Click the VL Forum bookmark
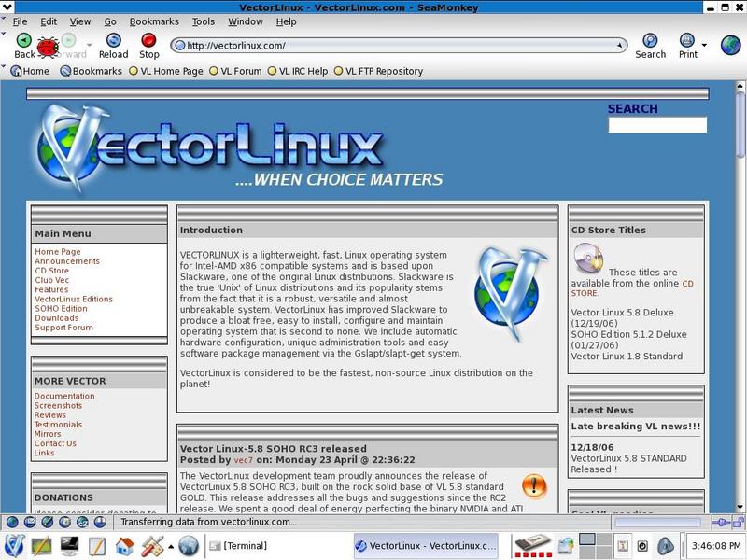747x560 pixels. (x=240, y=71)
